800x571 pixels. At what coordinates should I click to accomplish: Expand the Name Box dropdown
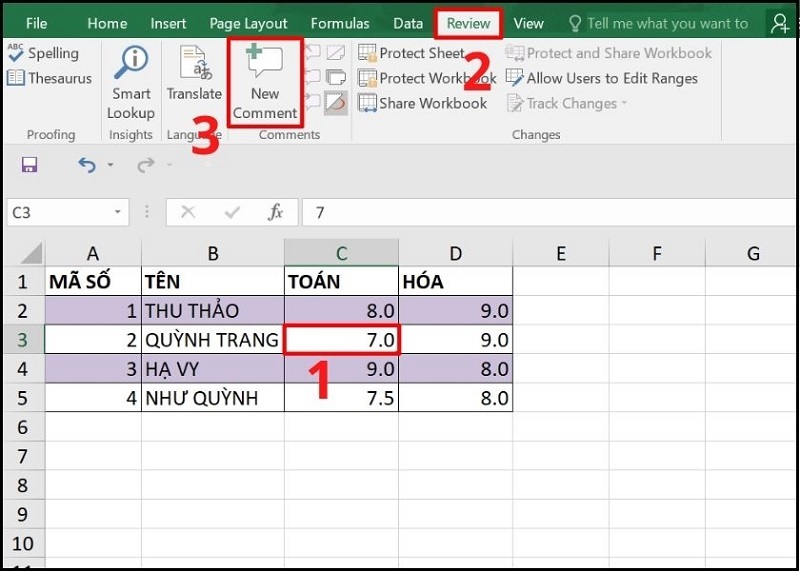pos(118,212)
